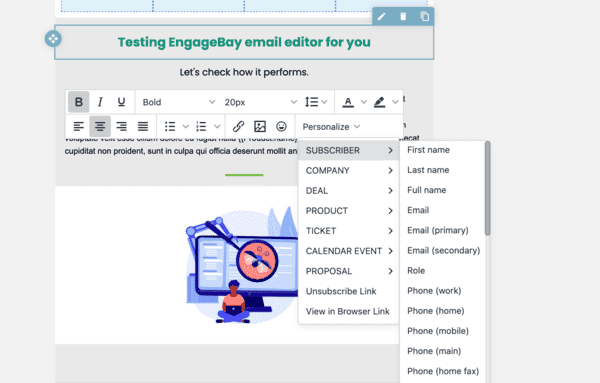Open the Bold font weight dropdown
Viewport: 600px width, 383px height.
click(x=178, y=102)
